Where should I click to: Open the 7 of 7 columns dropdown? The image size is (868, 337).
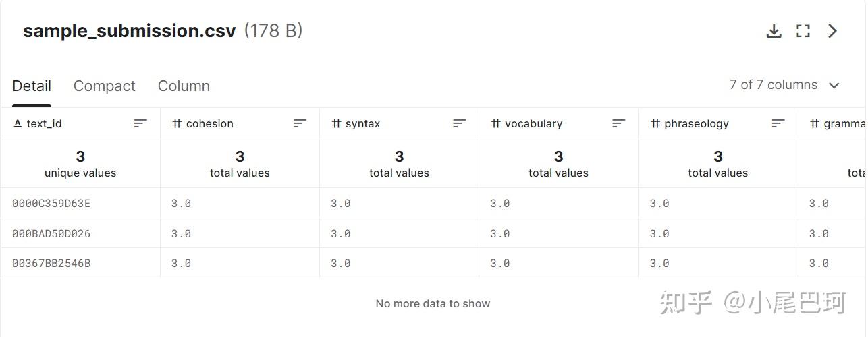point(774,85)
